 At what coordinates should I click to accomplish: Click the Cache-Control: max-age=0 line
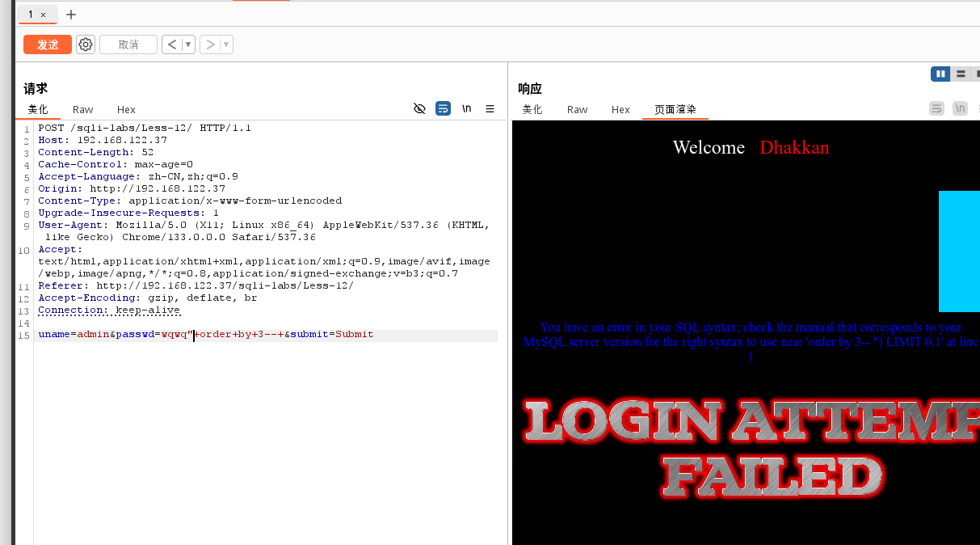click(116, 164)
